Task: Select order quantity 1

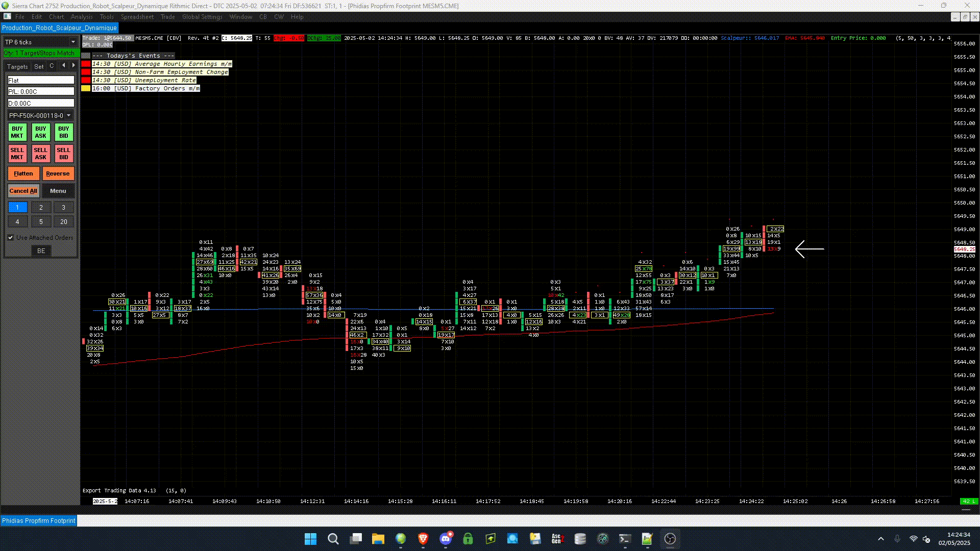Action: pyautogui.click(x=17, y=207)
